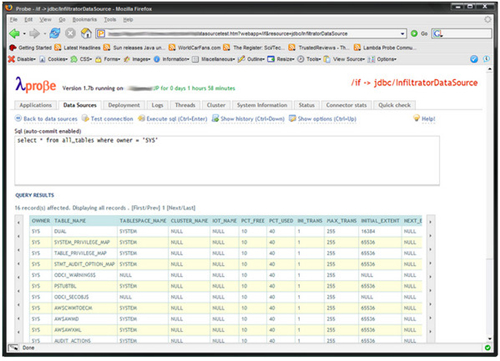The image size is (500, 361).
Task: Sort by TABLESPACE_NAME column header
Action: (143, 221)
